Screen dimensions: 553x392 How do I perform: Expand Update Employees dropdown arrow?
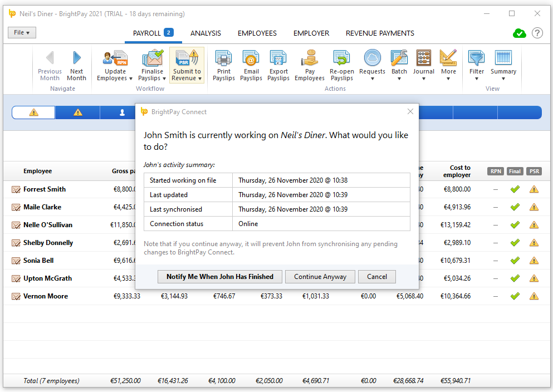point(131,79)
